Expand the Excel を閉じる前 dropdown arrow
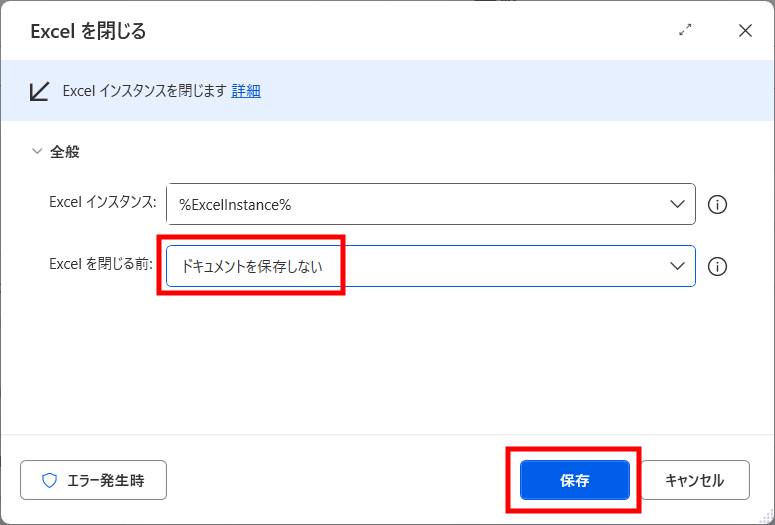This screenshot has width=775, height=525. point(677,266)
